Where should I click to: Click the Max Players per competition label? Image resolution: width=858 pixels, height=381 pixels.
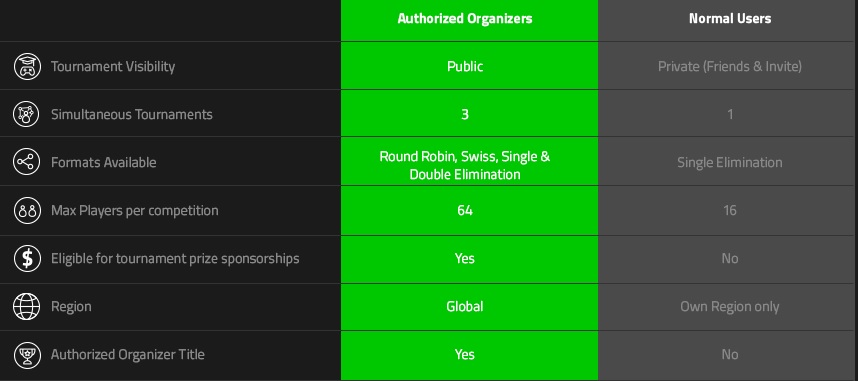click(135, 211)
